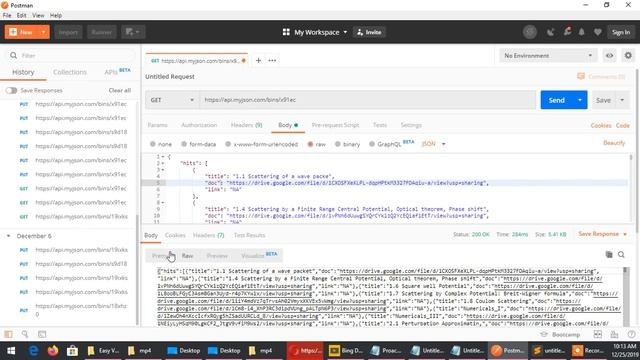
Task: Switch two-pane view icon in status bar
Action: click(598, 334)
